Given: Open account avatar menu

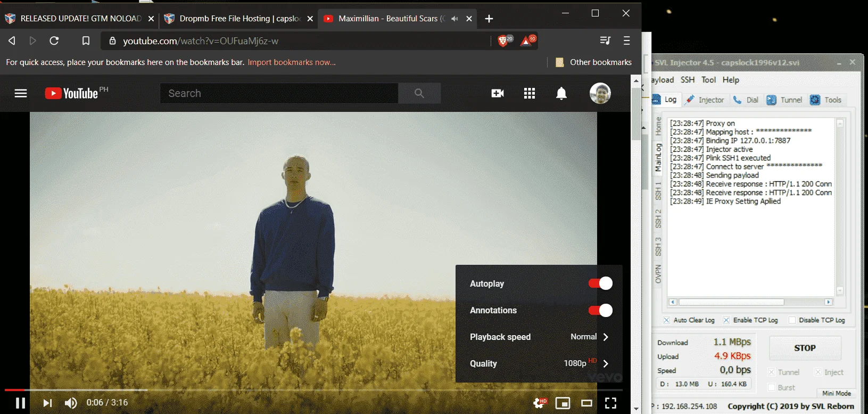Looking at the screenshot, I should tap(600, 93).
